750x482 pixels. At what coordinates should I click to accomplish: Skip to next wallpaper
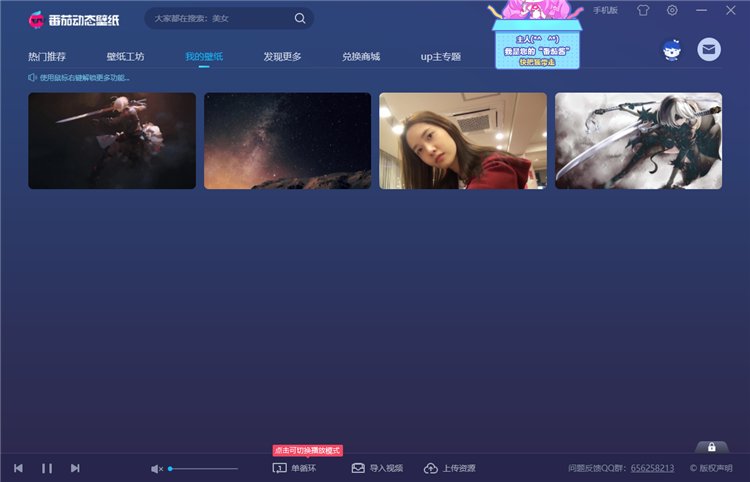coord(75,468)
